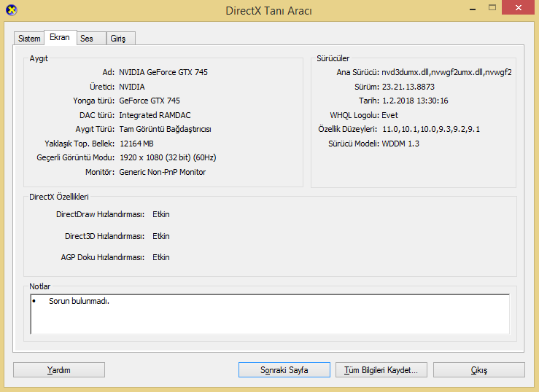Click the Sonraki Sayfa button

284,370
